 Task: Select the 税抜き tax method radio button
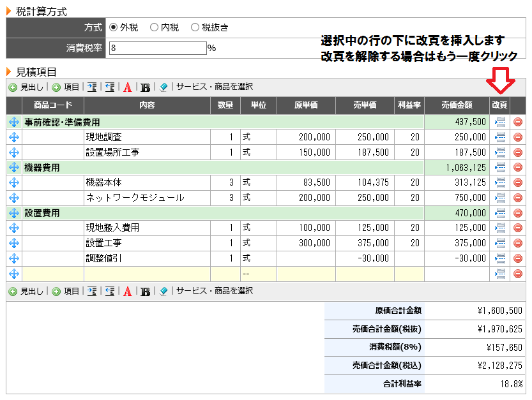click(x=195, y=27)
